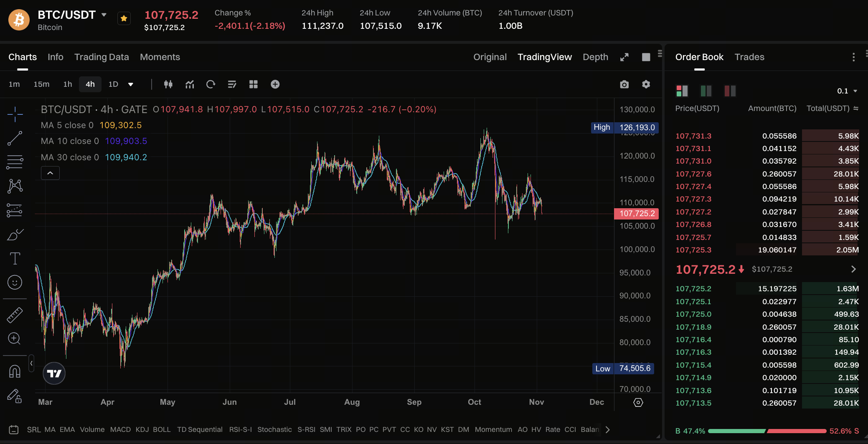Switch chart to Depth view
Viewport: 868px width, 444px height.
point(595,57)
